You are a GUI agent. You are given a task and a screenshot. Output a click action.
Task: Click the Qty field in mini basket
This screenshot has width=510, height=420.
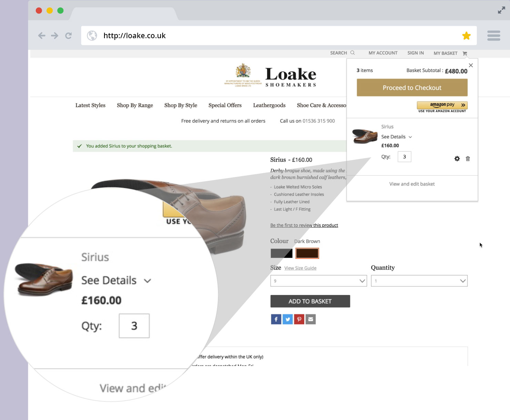pyautogui.click(x=404, y=157)
